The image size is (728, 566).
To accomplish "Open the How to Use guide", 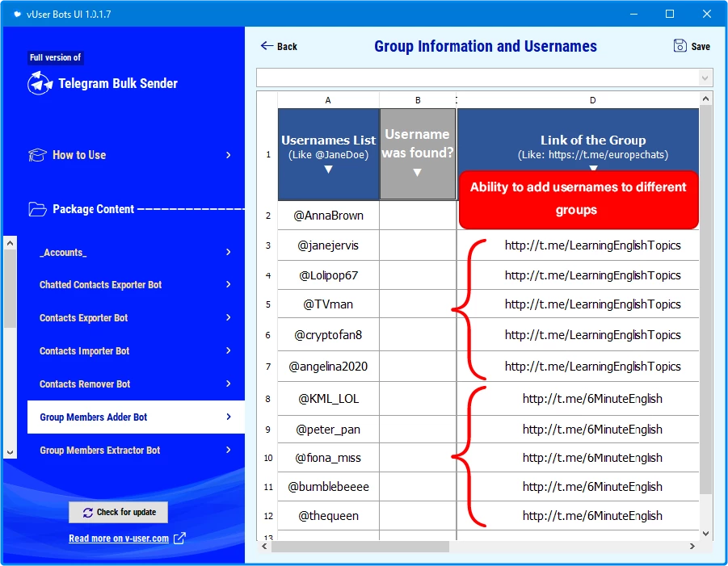I will click(x=79, y=155).
